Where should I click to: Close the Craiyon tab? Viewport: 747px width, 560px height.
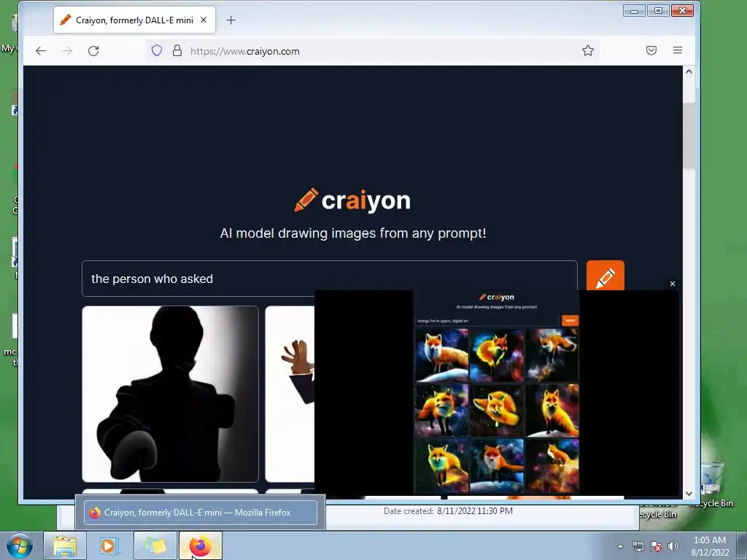204,20
